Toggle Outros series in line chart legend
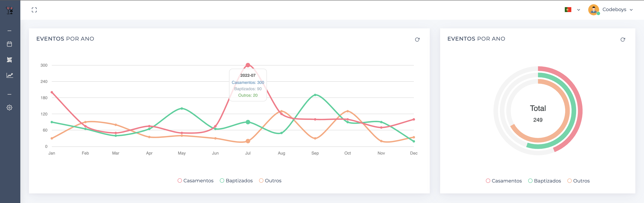The image size is (644, 203). [270, 181]
